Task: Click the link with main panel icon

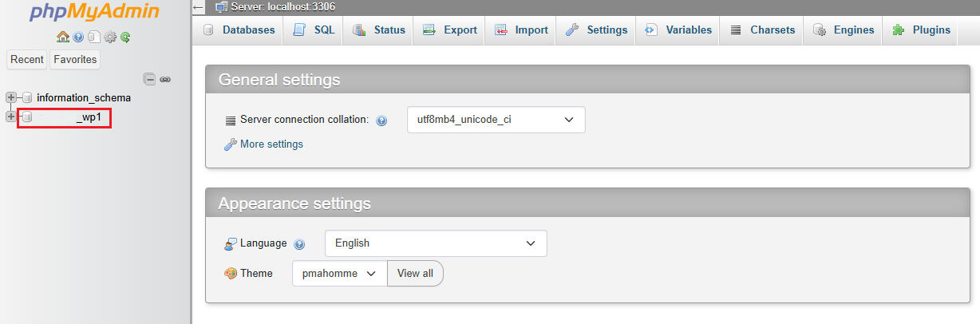Action: pos(165,79)
